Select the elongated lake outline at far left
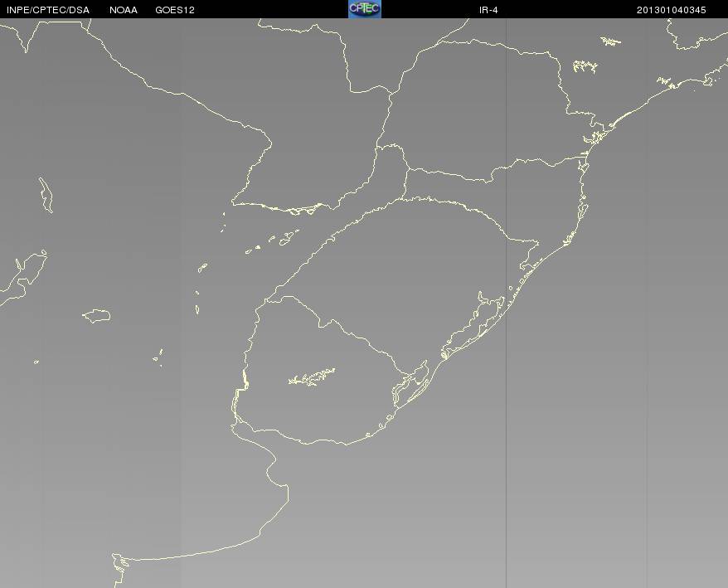This screenshot has width=728, height=588. pyautogui.click(x=46, y=195)
